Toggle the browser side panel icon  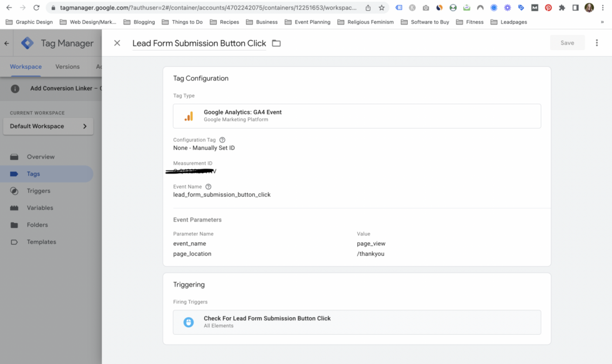[x=575, y=7]
